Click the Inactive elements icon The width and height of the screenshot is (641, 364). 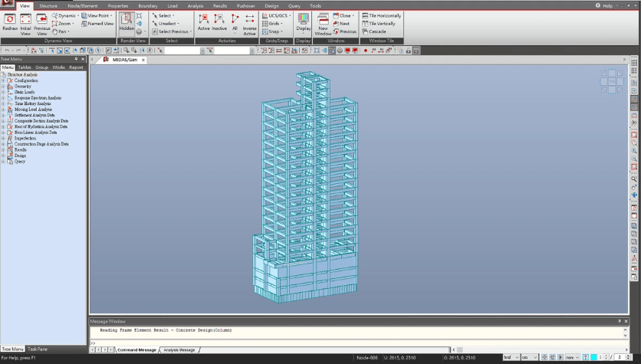pyautogui.click(x=219, y=22)
